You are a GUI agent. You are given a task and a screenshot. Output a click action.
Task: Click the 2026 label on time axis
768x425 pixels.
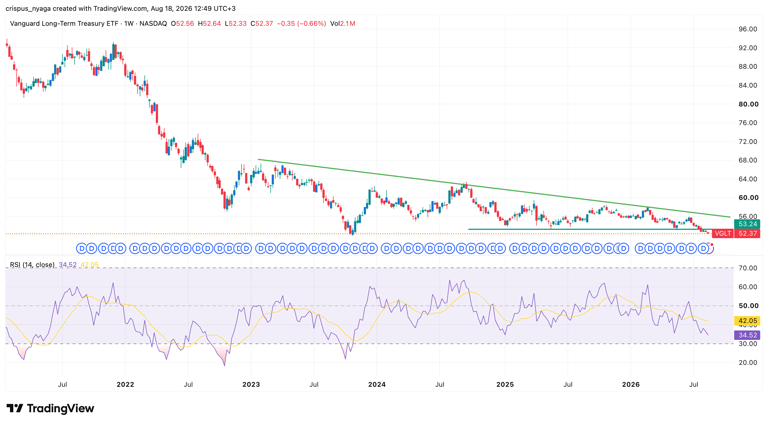631,384
